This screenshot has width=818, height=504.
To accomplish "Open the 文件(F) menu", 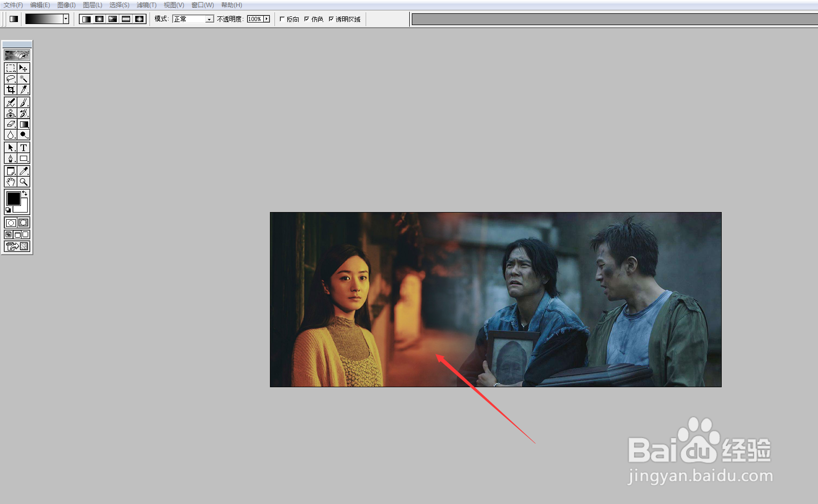I will 13,5.
